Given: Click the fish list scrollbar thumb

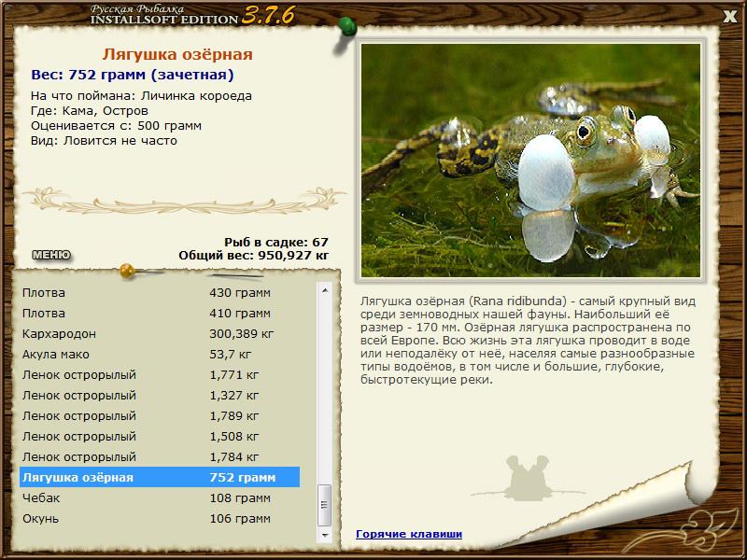Looking at the screenshot, I should pos(325,504).
